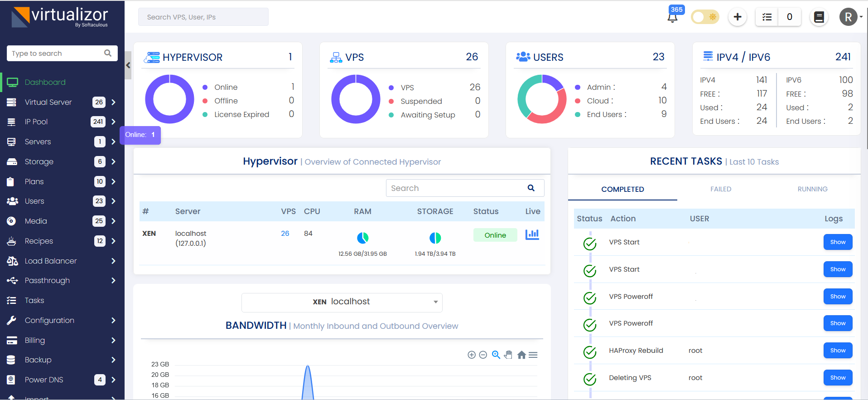Viewport: 868px width, 400px height.
Task: Switch to the RUNNING tasks tab
Action: (x=812, y=189)
